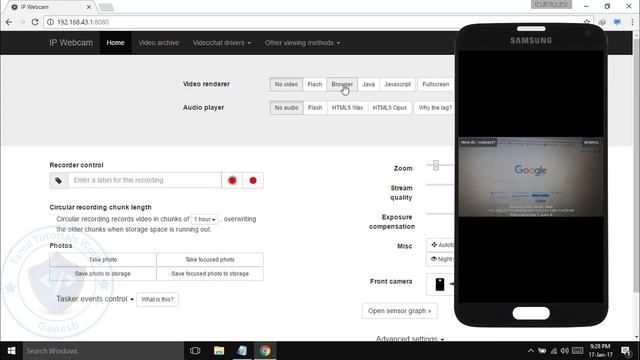Open the Other viewing methods dropdown
Image resolution: width=640 pixels, height=360 pixels.
tap(302, 43)
